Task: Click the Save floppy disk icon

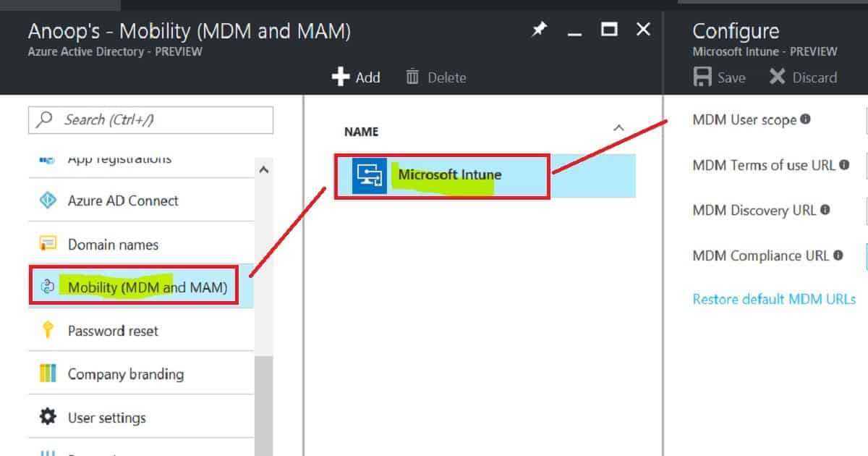Action: click(702, 77)
